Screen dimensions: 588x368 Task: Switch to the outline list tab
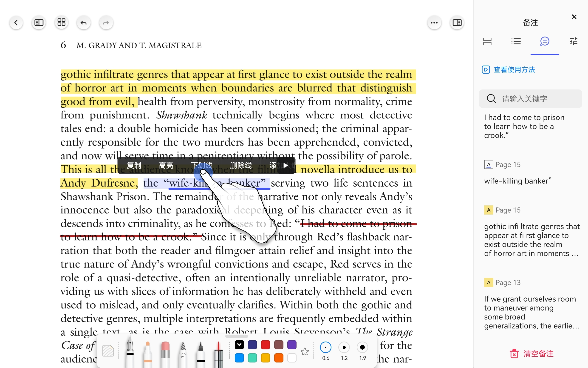click(x=516, y=41)
